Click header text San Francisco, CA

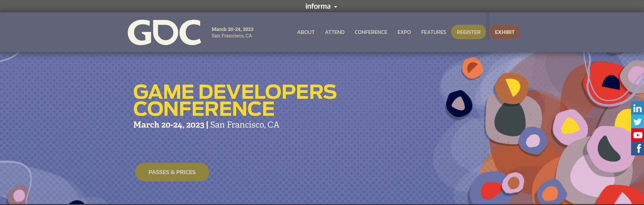coord(232,36)
